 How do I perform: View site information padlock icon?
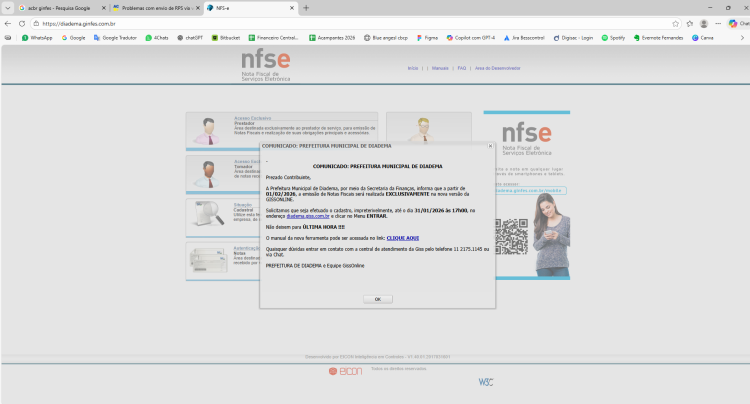tap(36, 23)
